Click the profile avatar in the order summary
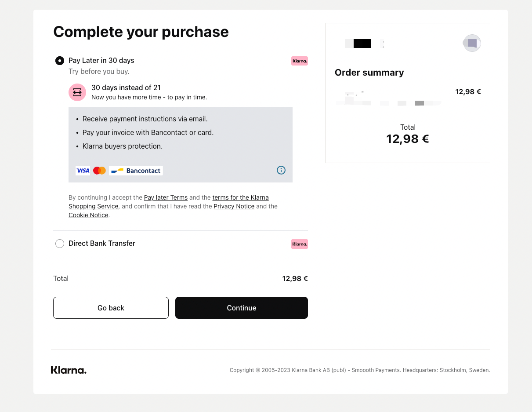Viewport: 532px width, 412px height. click(472, 43)
